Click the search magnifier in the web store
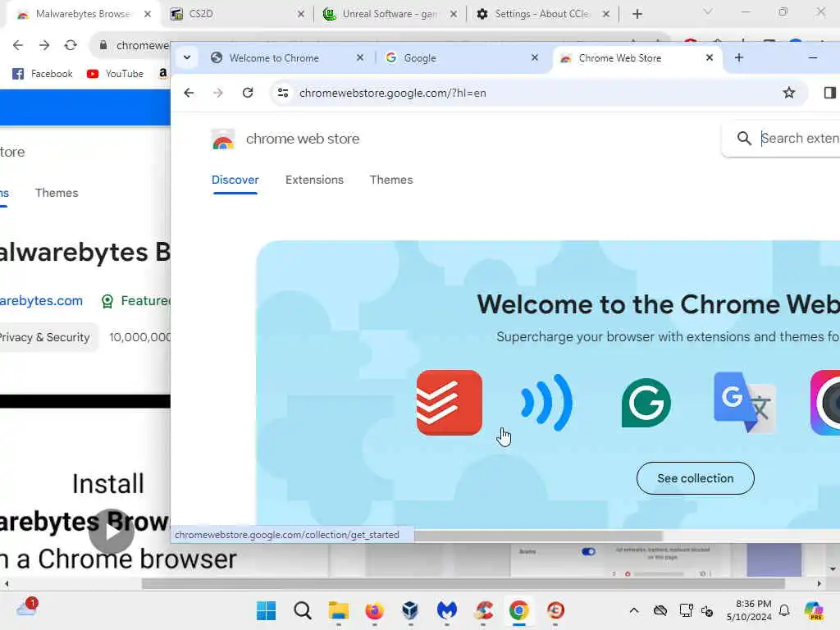Image resolution: width=840 pixels, height=630 pixels. 744,138
